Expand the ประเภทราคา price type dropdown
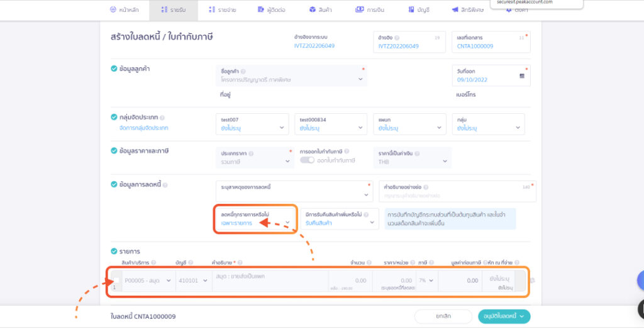The height and width of the screenshot is (329, 644). [287, 162]
